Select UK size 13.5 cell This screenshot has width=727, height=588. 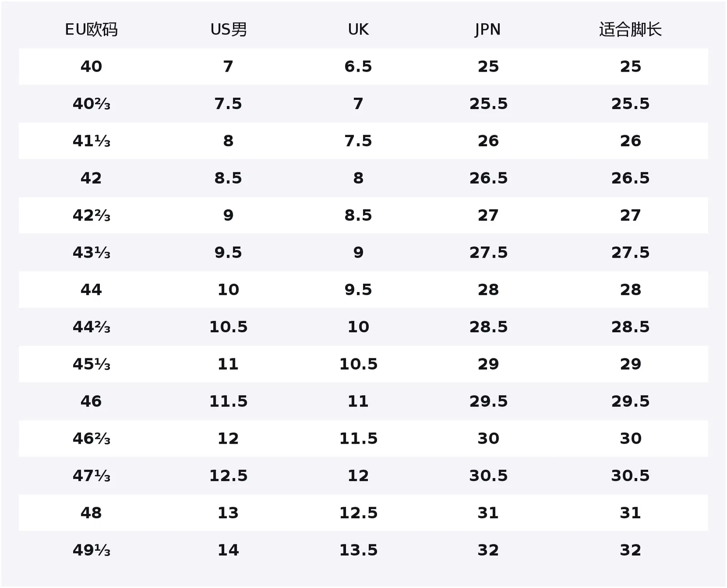(x=358, y=550)
